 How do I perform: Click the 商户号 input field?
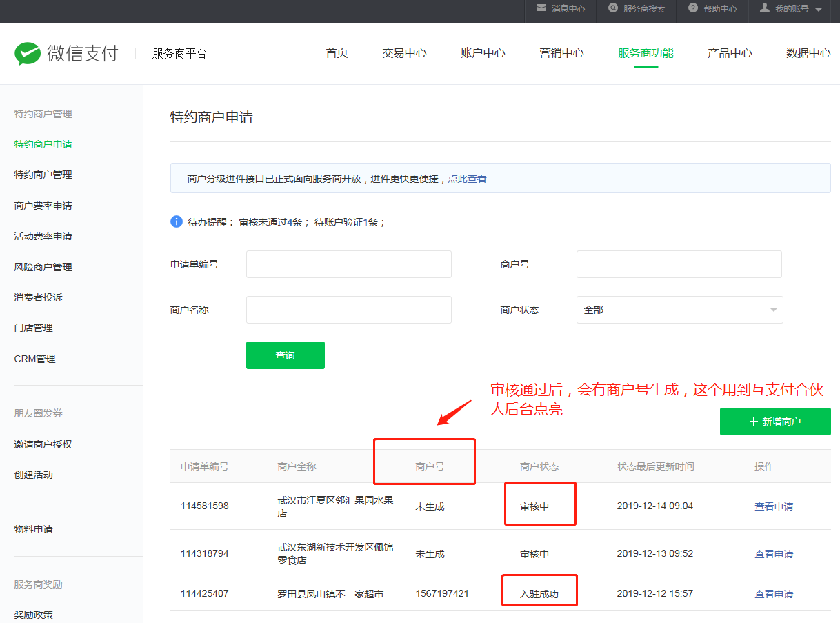point(679,264)
